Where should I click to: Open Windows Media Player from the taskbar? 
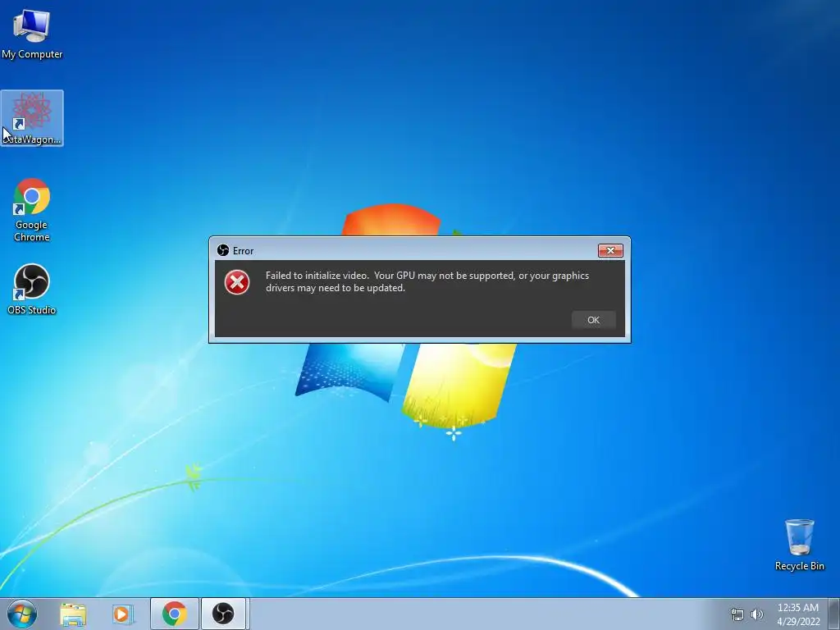point(122,614)
